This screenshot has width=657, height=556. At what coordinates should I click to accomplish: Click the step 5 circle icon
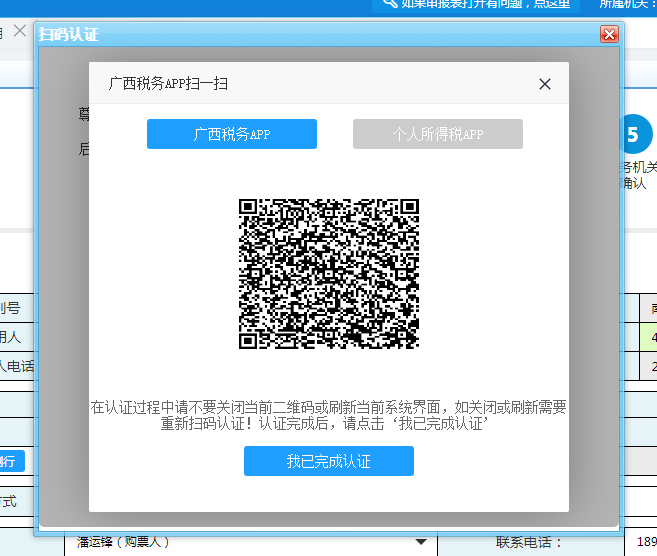(x=636, y=134)
